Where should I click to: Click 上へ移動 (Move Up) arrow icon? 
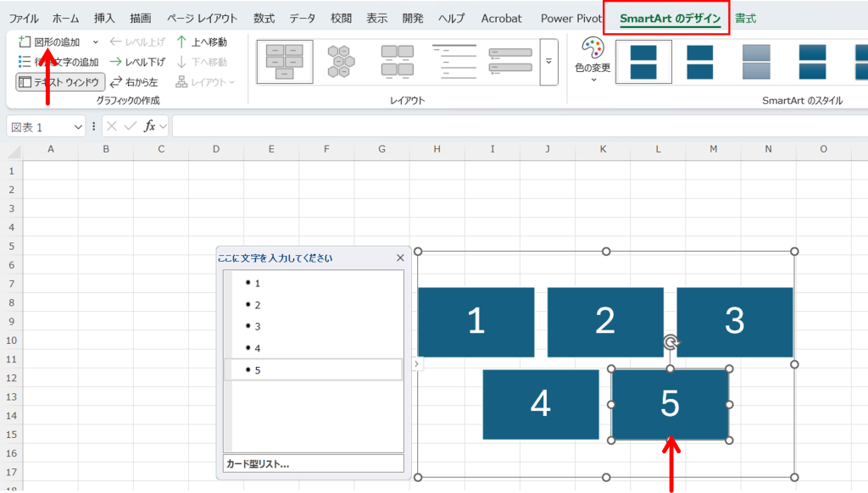pyautogui.click(x=181, y=42)
